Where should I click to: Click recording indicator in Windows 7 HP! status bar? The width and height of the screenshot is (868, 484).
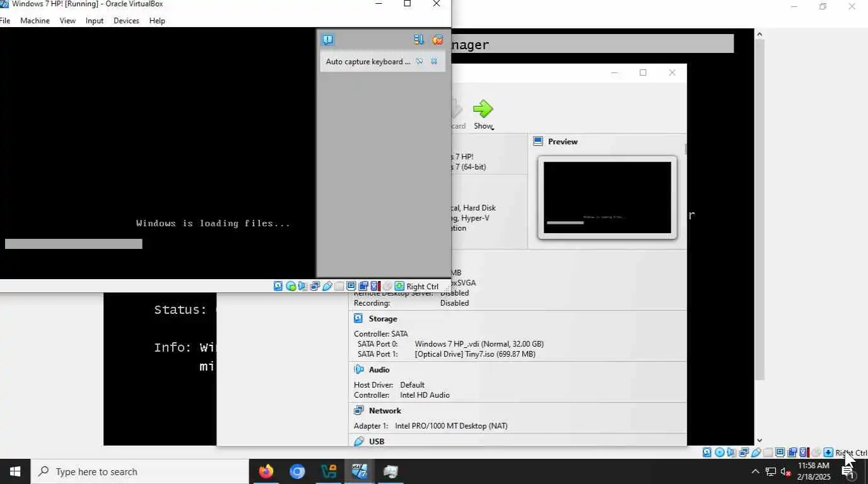(363, 286)
